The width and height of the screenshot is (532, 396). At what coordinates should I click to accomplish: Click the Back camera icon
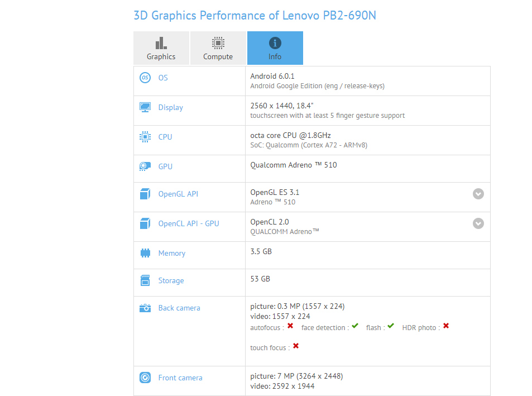point(145,308)
